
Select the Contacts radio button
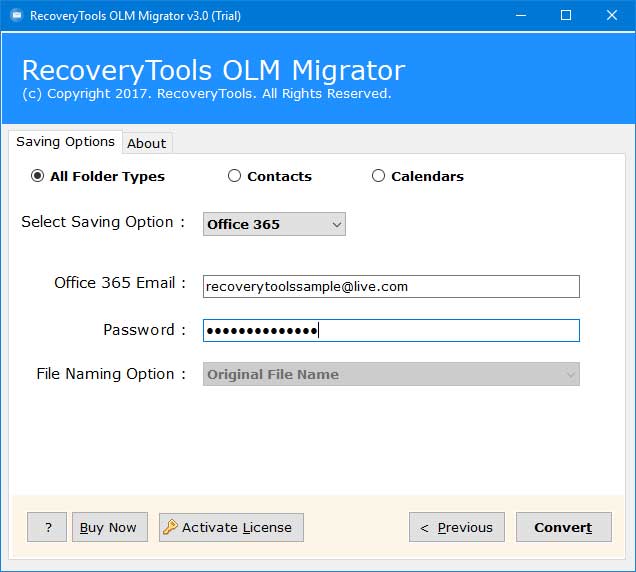pos(234,176)
